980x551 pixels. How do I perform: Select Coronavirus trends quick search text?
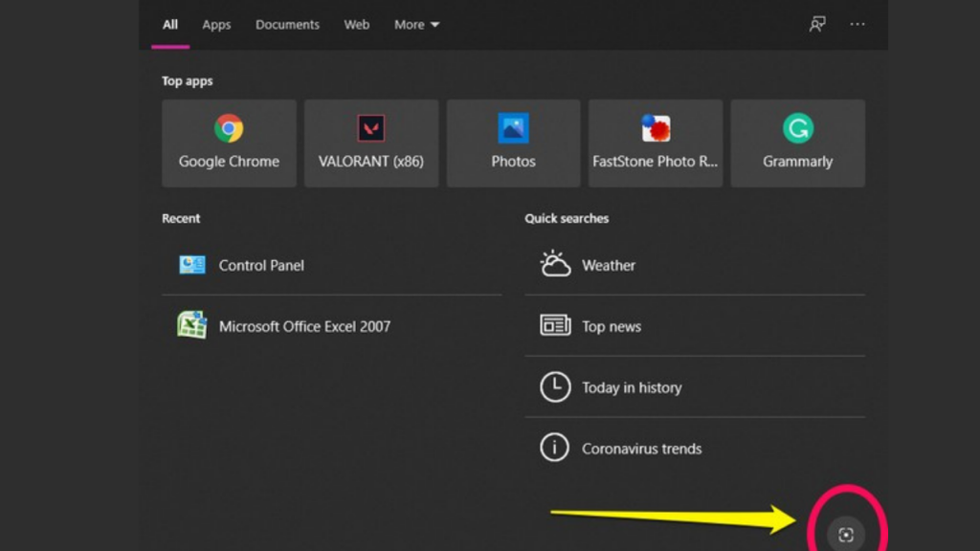[641, 449]
